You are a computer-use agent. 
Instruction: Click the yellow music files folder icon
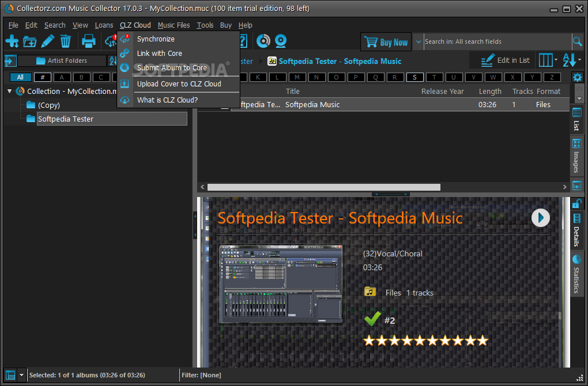[370, 291]
